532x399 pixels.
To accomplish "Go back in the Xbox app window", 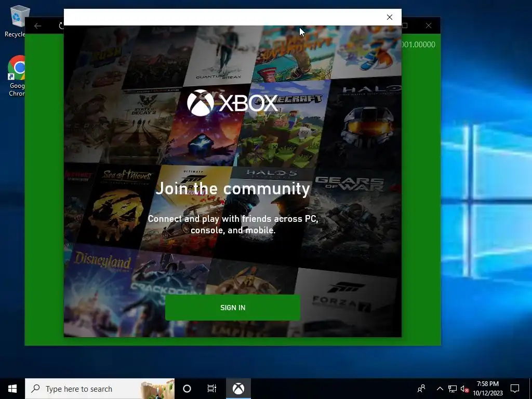I will pos(37,26).
